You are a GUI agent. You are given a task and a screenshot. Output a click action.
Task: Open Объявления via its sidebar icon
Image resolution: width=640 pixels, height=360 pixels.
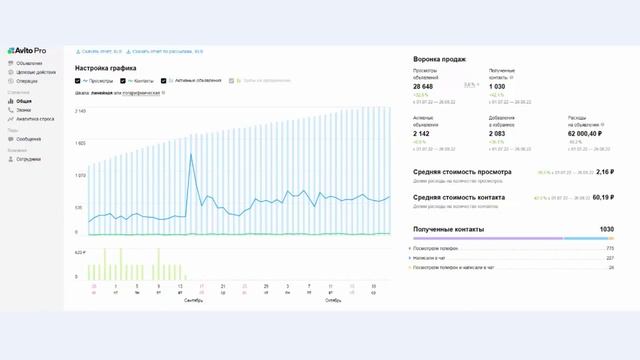[11, 63]
